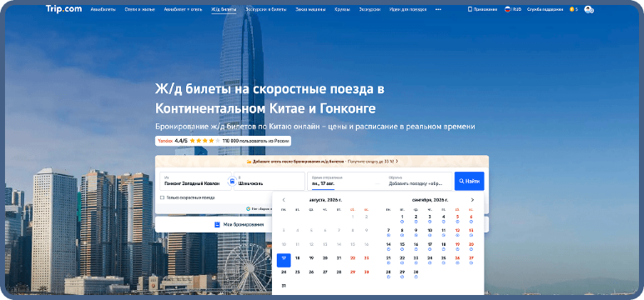Select September 6 in calendar
The height and width of the screenshot is (300, 644).
pos(471,218)
